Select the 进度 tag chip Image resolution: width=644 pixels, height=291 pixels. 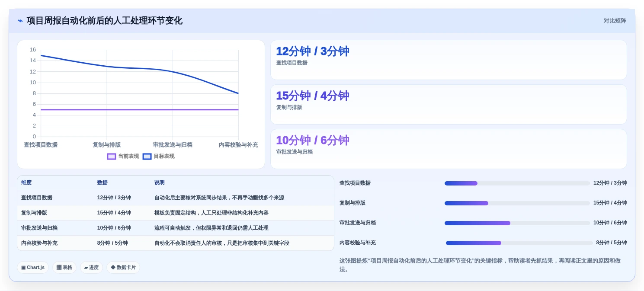[91, 268]
